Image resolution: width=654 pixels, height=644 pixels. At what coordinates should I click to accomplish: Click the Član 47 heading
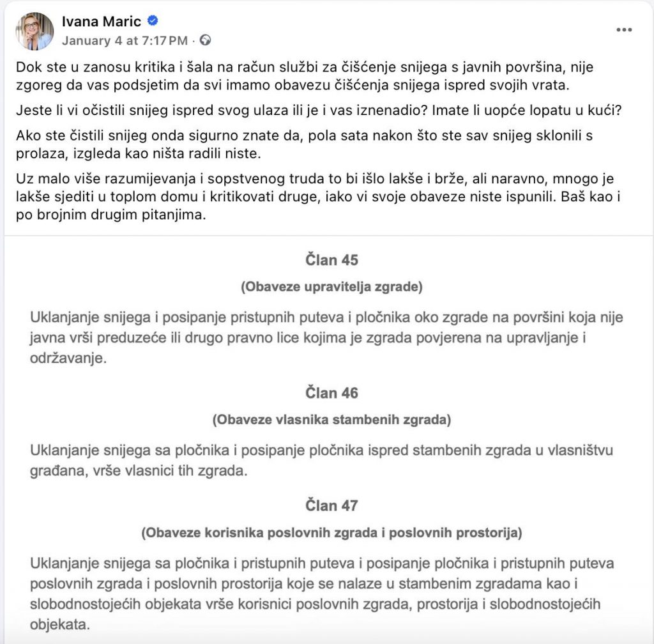pos(331,505)
